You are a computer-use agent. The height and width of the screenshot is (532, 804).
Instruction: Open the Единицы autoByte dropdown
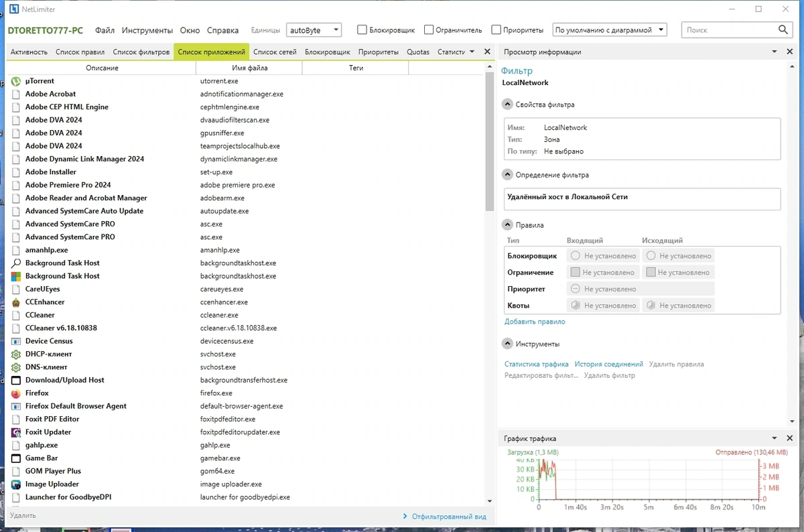[314, 30]
